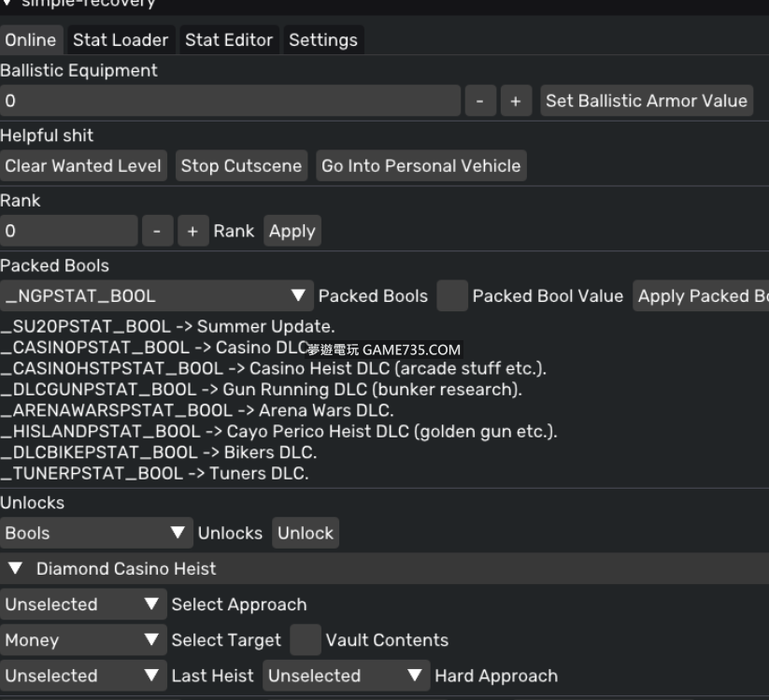Switch to the Stat Editor tab
The height and width of the screenshot is (700, 769).
coord(229,40)
